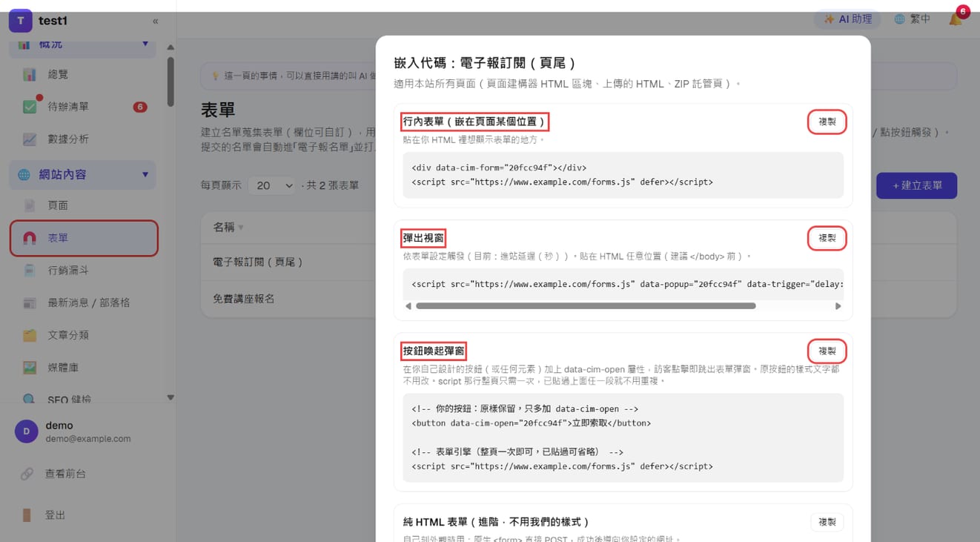Click the button data-cim-open code line
The height and width of the screenshot is (542, 980).
(531, 423)
